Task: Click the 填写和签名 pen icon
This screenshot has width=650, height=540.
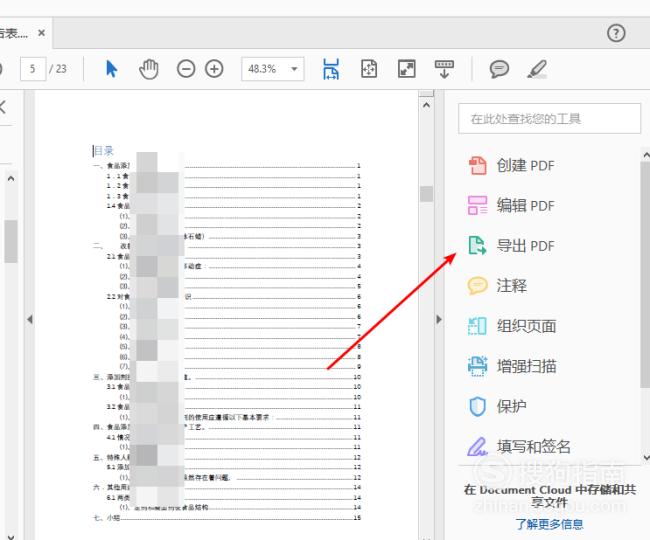Action: (x=478, y=446)
